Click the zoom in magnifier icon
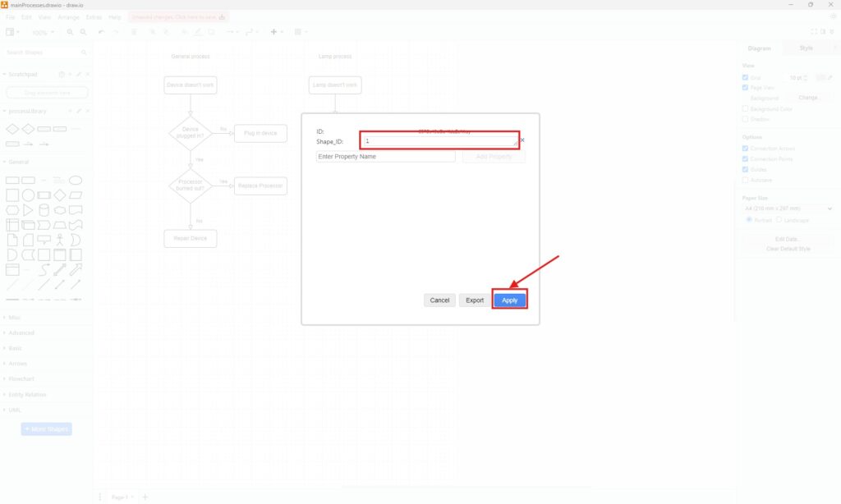The width and height of the screenshot is (841, 504). [71, 32]
